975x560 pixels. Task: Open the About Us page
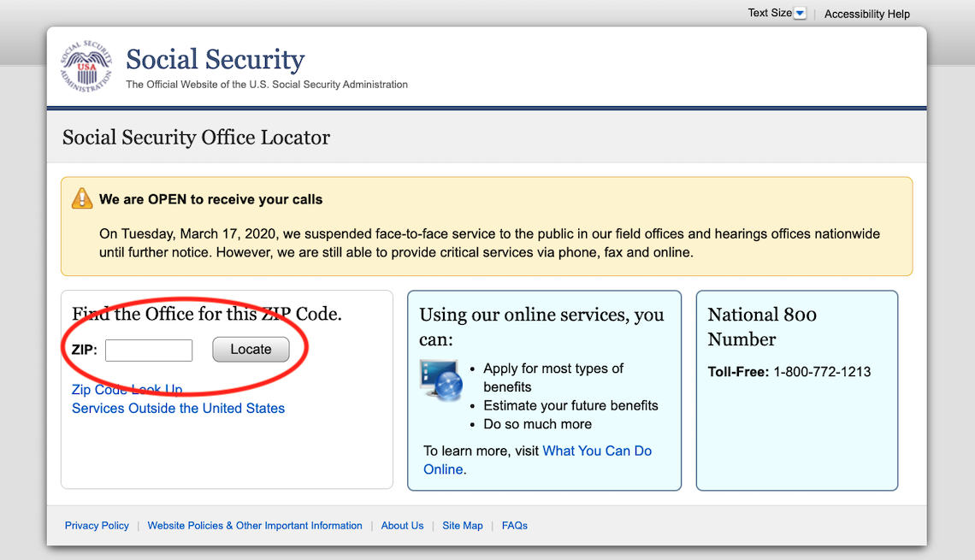point(402,525)
